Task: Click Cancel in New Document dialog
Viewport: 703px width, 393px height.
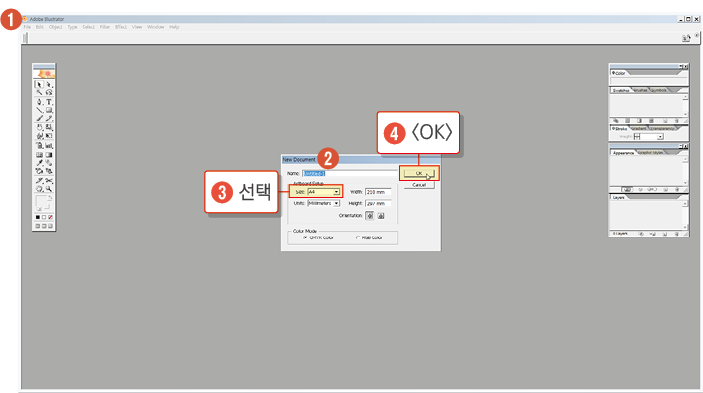Action: point(419,185)
